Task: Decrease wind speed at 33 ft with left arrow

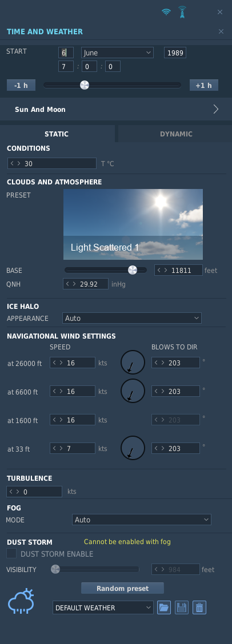Action: (55, 448)
